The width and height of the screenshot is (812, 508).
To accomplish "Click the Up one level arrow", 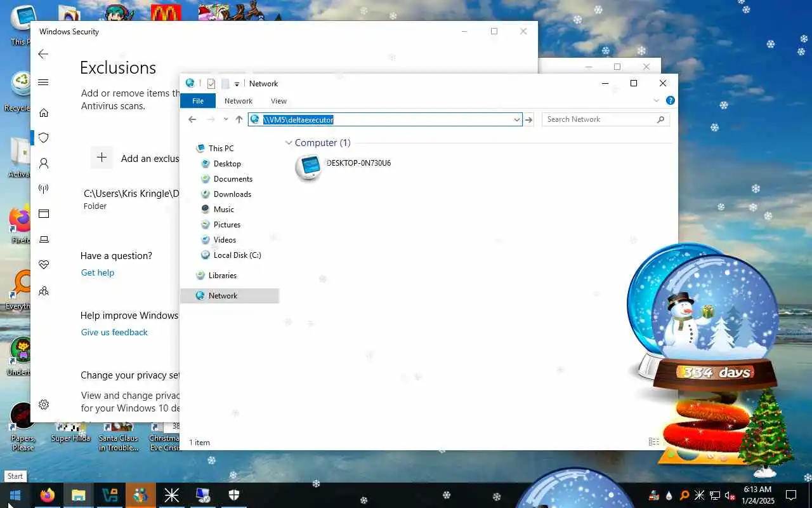I will pos(239,119).
